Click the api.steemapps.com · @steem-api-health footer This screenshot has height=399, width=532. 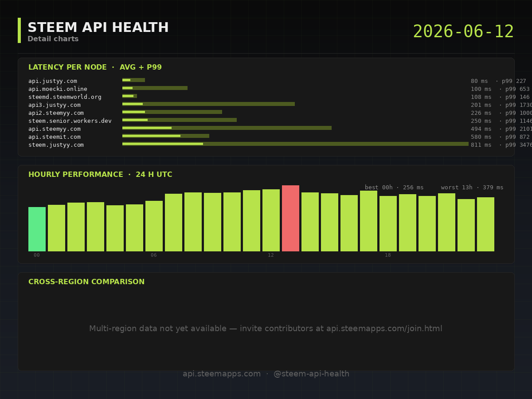pos(266,374)
